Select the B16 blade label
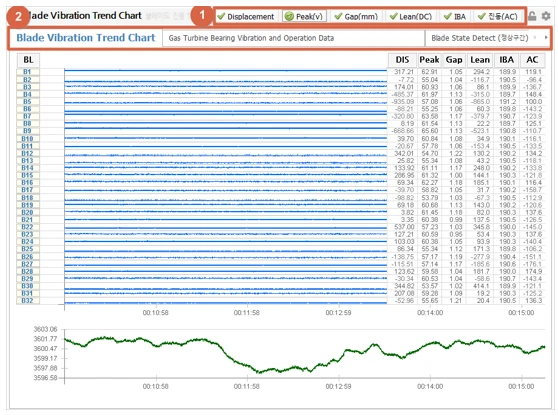The height and width of the screenshot is (415, 558). [28, 183]
